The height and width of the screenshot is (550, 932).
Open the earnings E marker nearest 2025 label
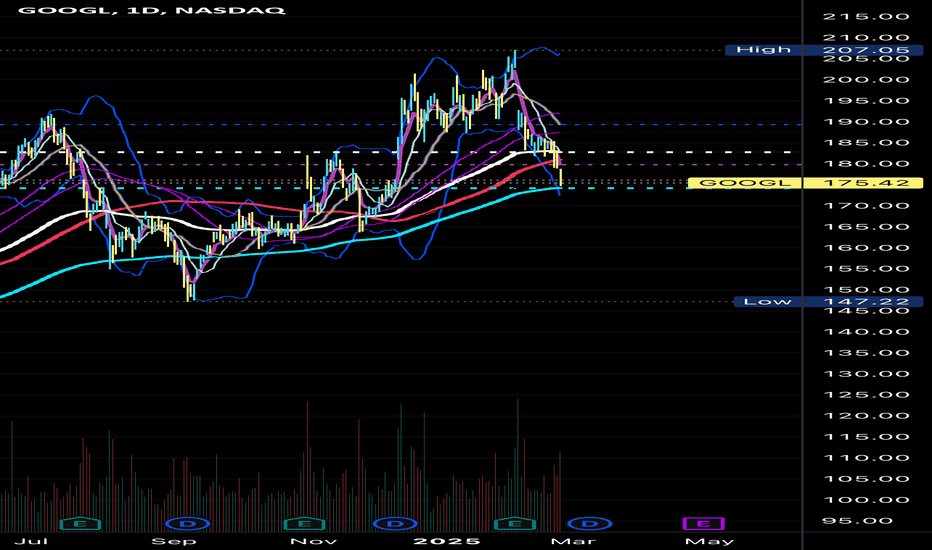[515, 524]
